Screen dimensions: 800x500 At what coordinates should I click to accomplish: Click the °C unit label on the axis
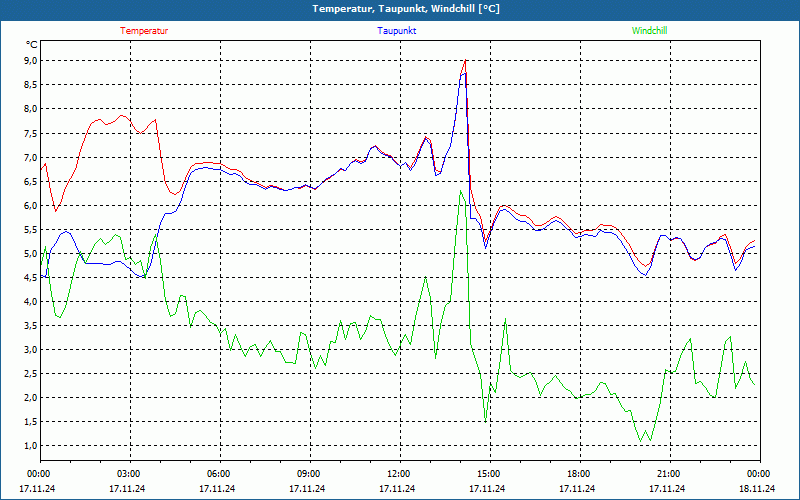[32, 45]
